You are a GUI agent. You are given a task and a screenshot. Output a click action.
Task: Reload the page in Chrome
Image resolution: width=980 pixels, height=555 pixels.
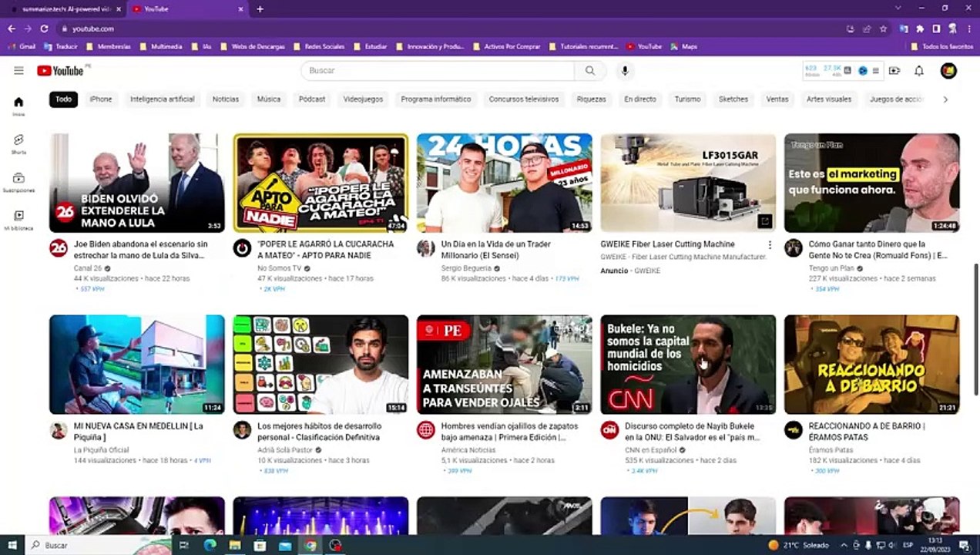44,29
